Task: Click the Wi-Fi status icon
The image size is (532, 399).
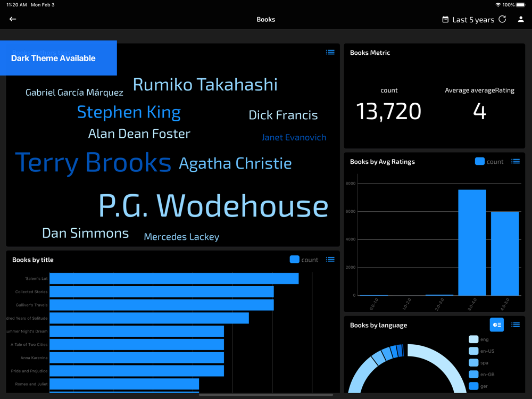Action: [x=498, y=5]
